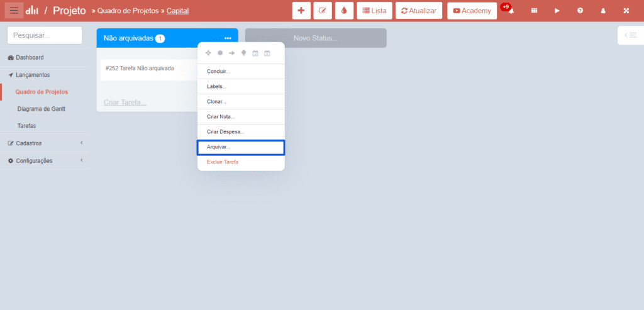
Task: Click the Novo Status column field
Action: click(316, 38)
